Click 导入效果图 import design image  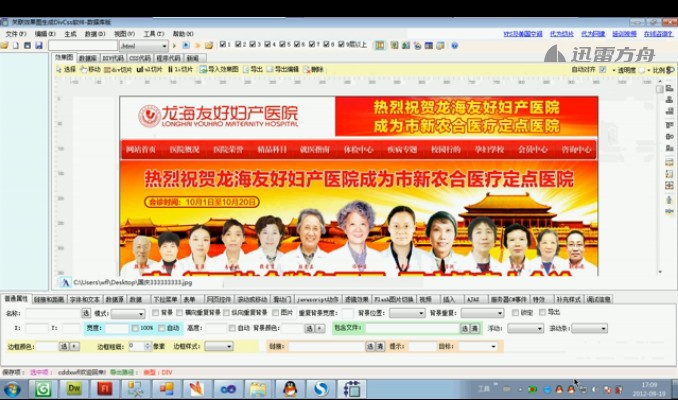(219, 69)
